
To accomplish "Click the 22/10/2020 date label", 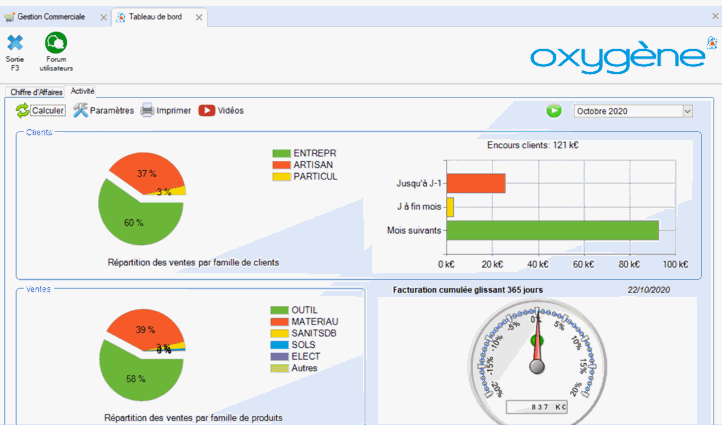I will pyautogui.click(x=649, y=290).
